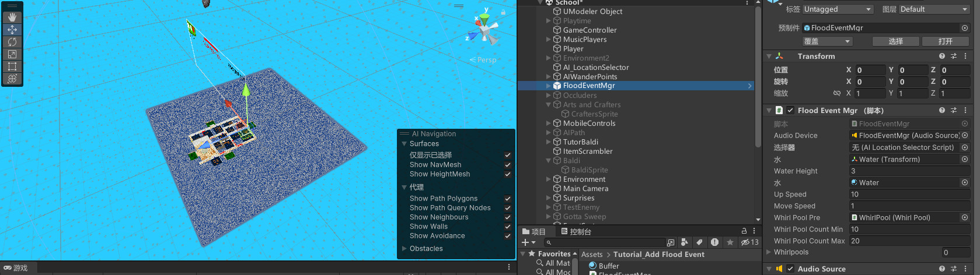Toggle Show Avoidance checkbox

coord(508,236)
